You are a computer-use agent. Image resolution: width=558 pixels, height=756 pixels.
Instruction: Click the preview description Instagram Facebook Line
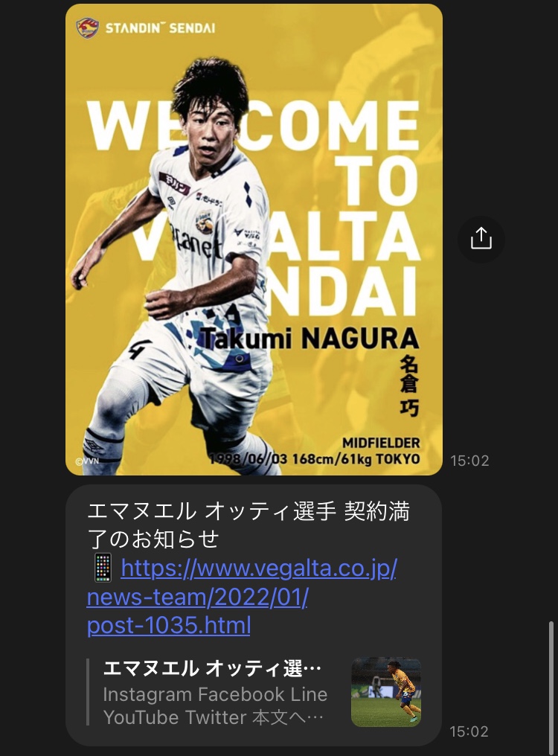point(215,694)
